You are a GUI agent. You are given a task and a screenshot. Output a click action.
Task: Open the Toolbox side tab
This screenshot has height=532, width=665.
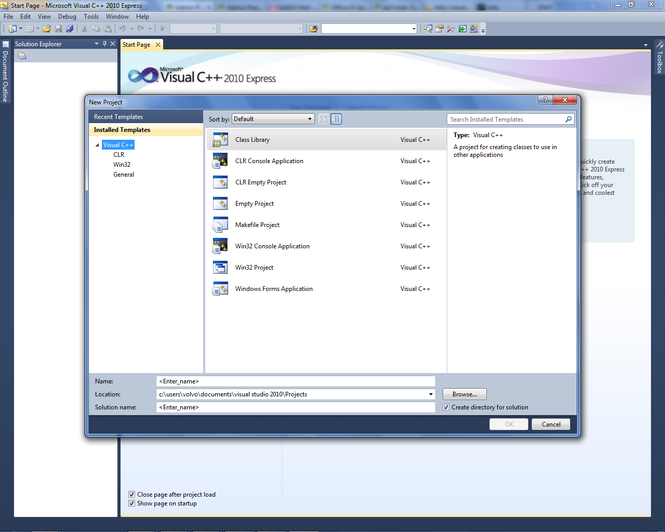[659, 58]
